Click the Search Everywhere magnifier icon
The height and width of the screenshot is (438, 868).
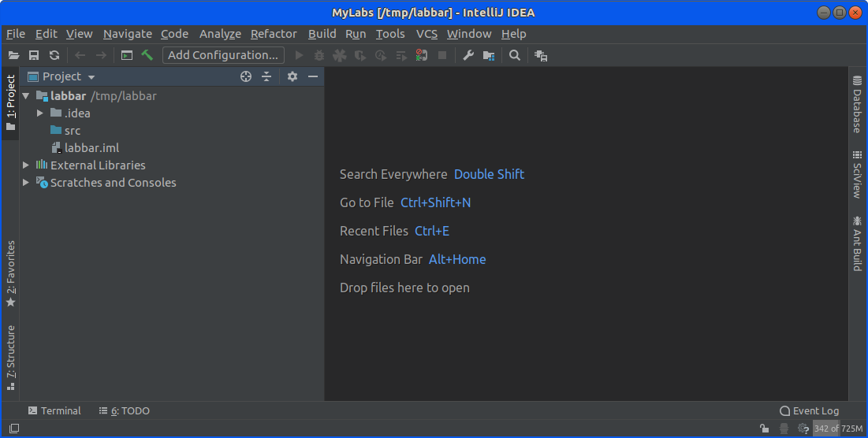[x=515, y=55]
